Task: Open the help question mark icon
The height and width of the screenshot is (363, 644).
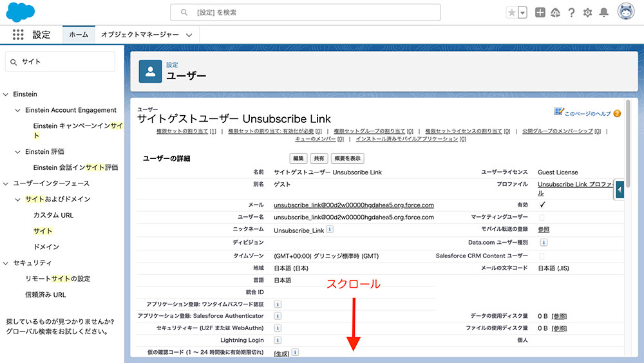Action: tap(571, 13)
